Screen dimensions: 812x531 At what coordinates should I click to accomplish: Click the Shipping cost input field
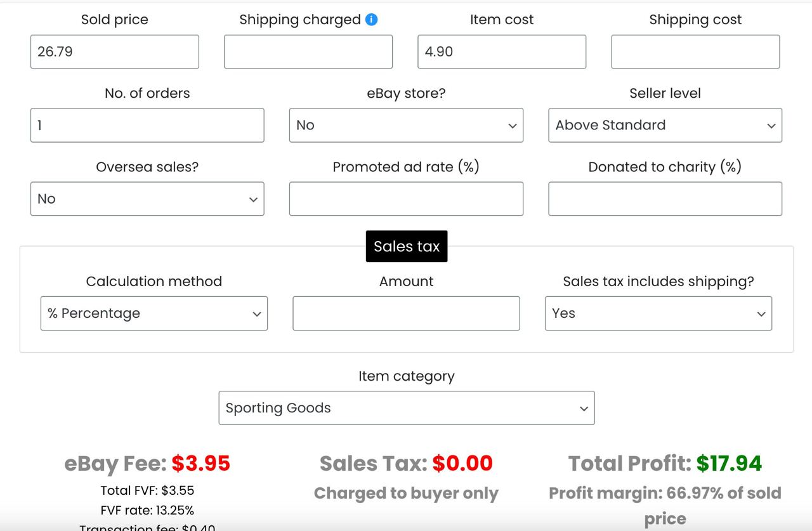(695, 52)
